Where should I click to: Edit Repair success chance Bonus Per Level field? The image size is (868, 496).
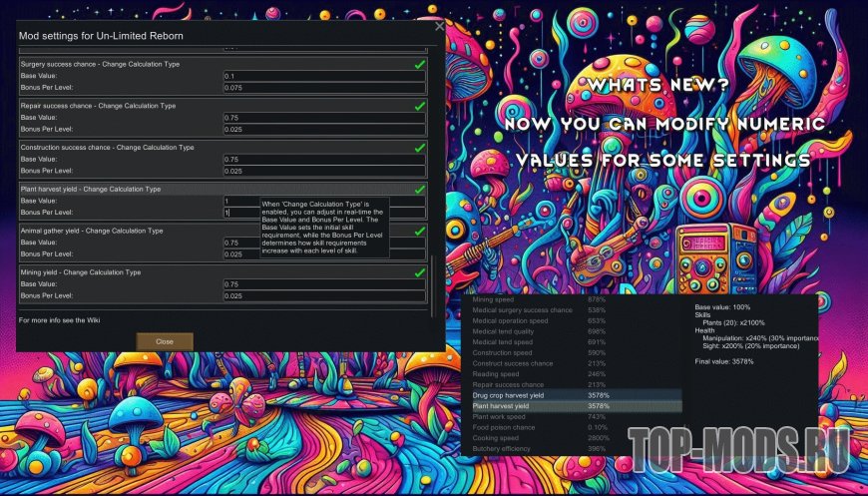[324, 129]
